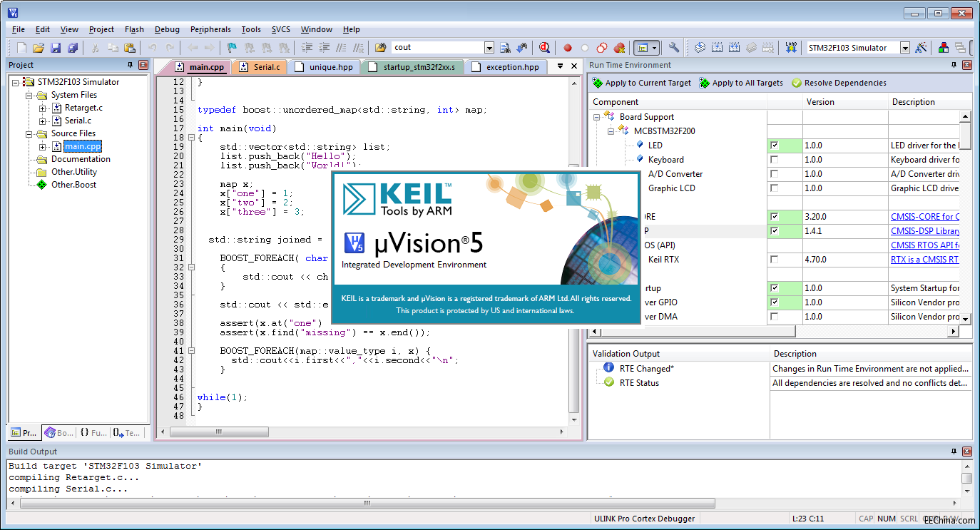Collapse the MCBSTM32F200 component node
980x530 pixels.
click(x=611, y=131)
